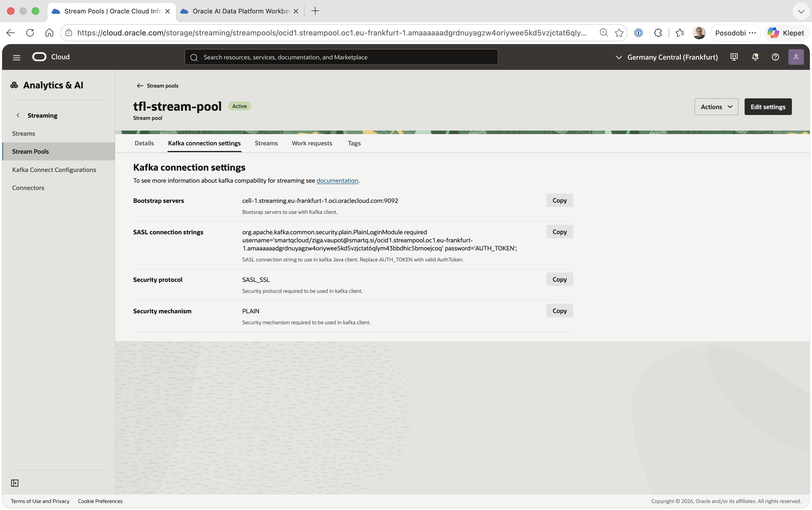Copy the SASL connection strings value
Viewport: 812px width, 510px height.
[560, 232]
